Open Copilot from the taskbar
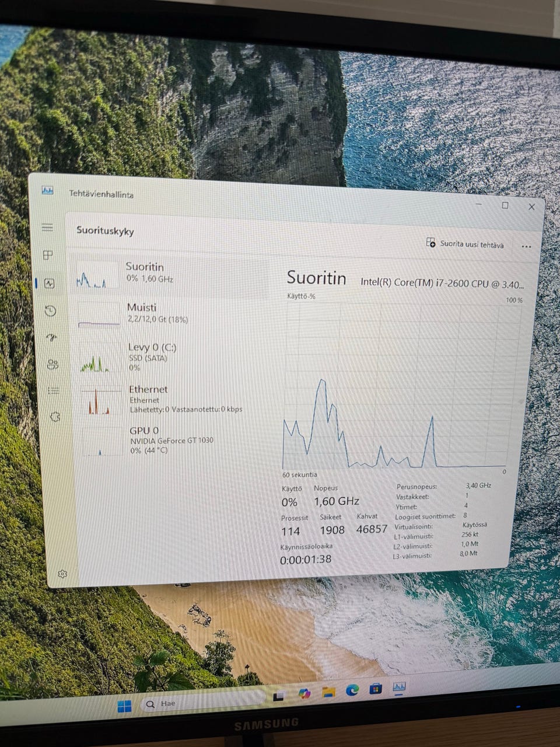 [304, 694]
